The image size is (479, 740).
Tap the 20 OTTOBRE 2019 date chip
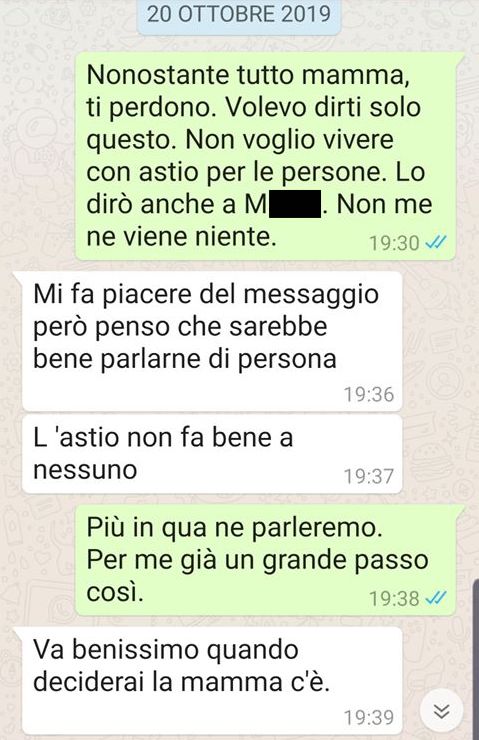point(239,15)
